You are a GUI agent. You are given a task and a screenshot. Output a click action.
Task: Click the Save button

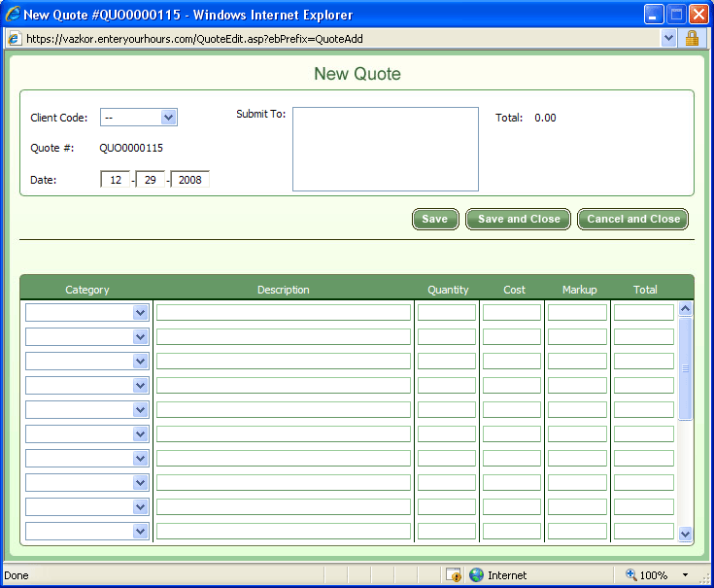point(434,219)
